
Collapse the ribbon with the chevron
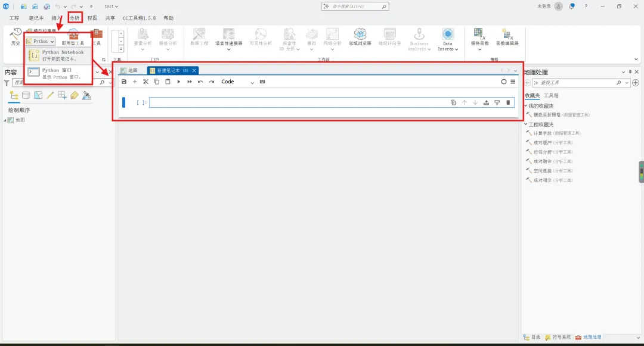636,60
